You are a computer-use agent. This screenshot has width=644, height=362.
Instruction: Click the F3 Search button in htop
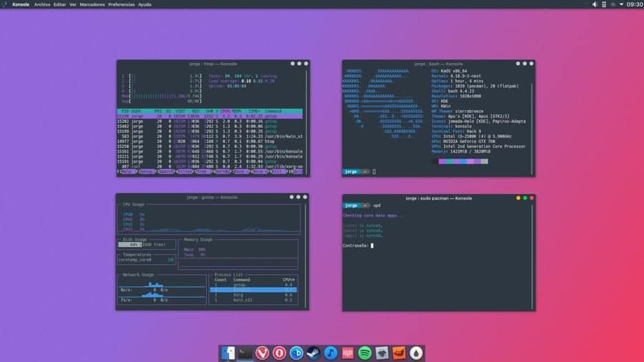(165, 172)
